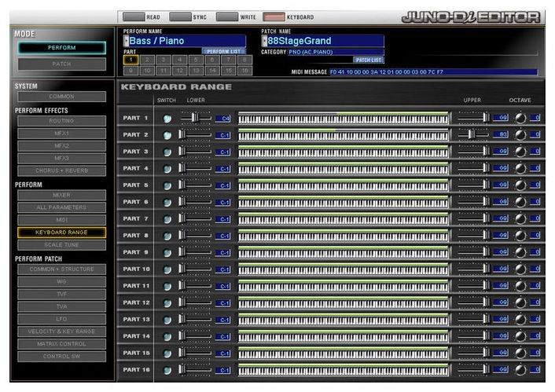The height and width of the screenshot is (392, 555).
Task: Toggle the Part 13 switch
Action: [x=167, y=320]
